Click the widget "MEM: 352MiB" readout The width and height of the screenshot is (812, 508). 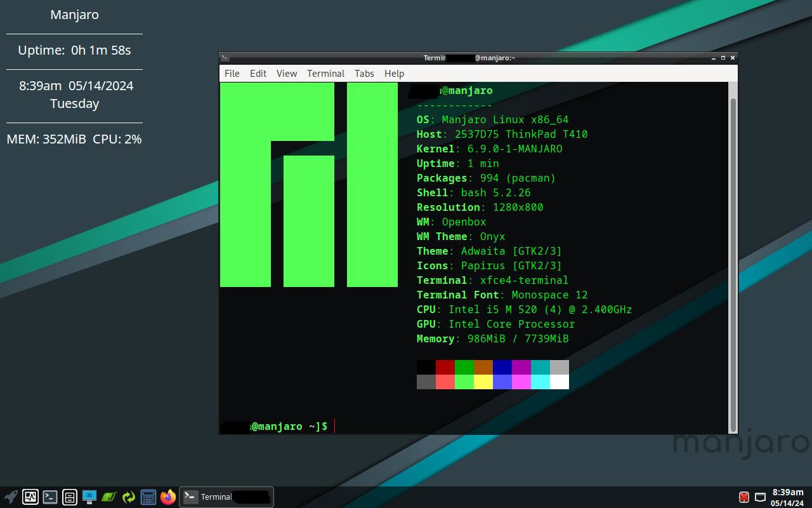(x=46, y=139)
